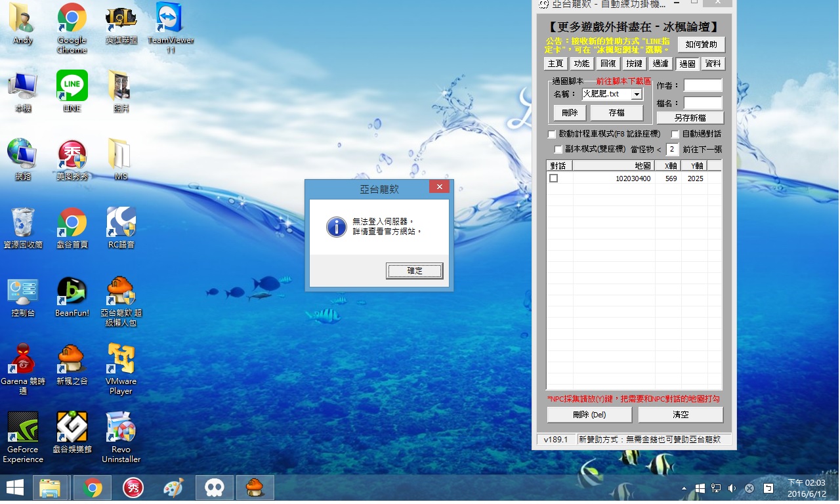Open the 新楓之谷 mushroom shortcut
The width and height of the screenshot is (840, 504).
tap(72, 364)
